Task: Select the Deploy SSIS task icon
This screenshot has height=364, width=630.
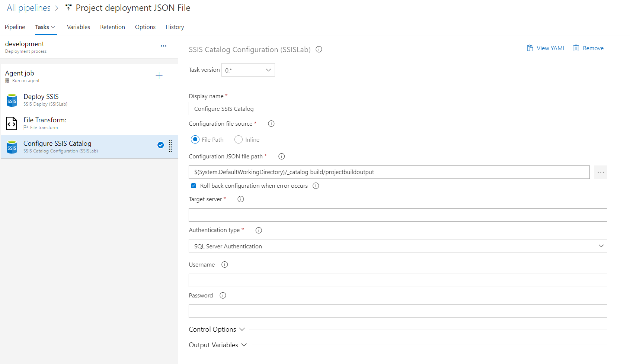Action: coord(12,100)
